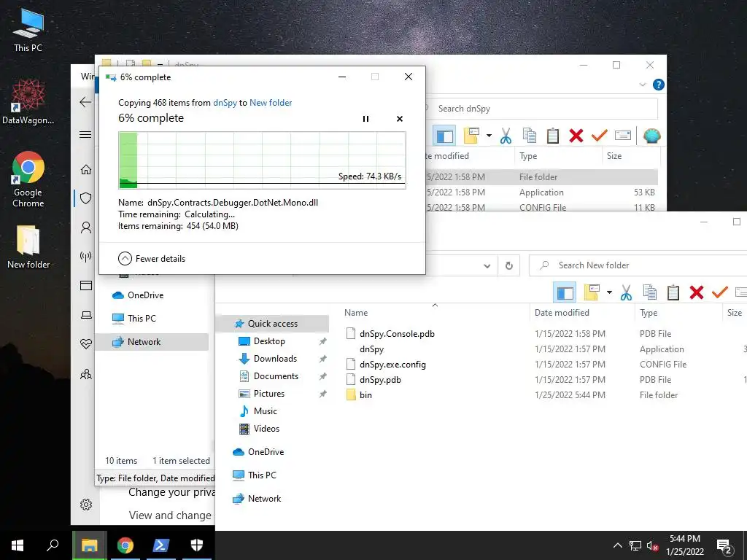Click Cut scissors in dnSpy window toolbar
This screenshot has height=560, width=747.
(506, 136)
